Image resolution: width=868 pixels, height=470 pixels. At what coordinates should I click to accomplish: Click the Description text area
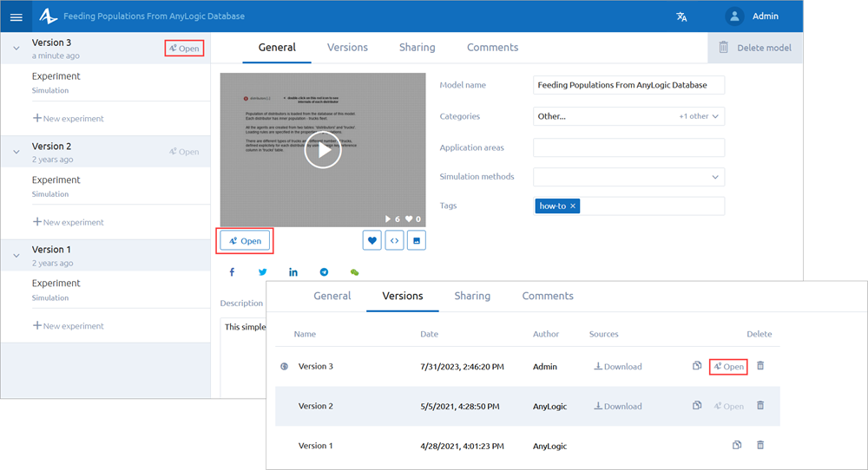pyautogui.click(x=243, y=356)
